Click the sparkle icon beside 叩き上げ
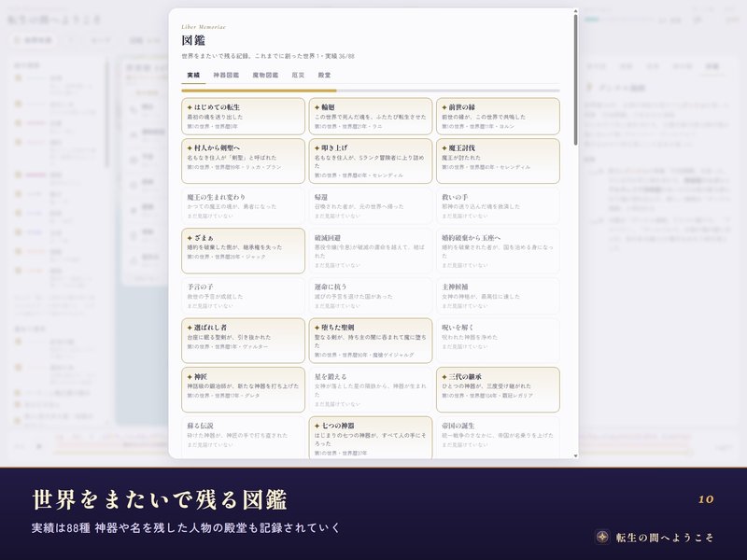 [317, 148]
